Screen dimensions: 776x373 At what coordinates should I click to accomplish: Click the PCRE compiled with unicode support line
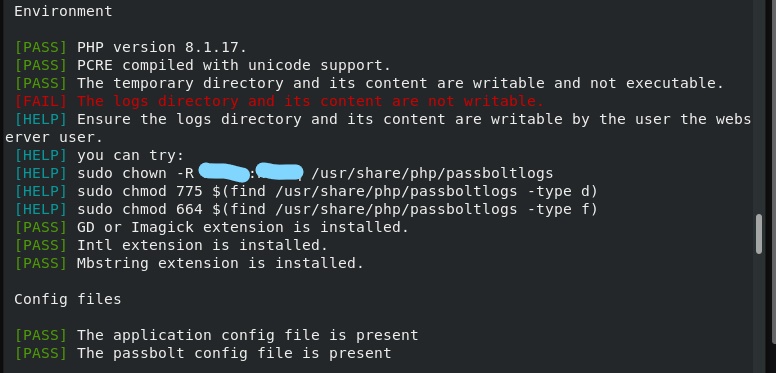[x=234, y=65]
